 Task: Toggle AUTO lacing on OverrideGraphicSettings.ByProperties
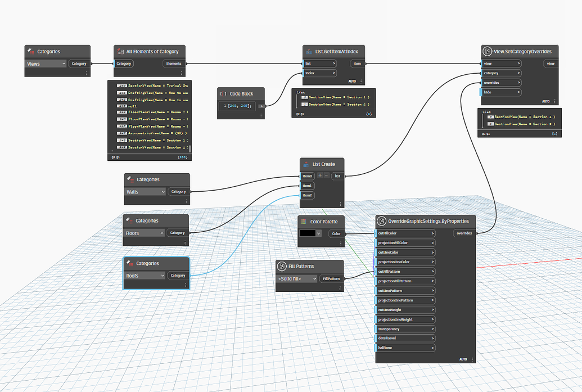tap(463, 358)
